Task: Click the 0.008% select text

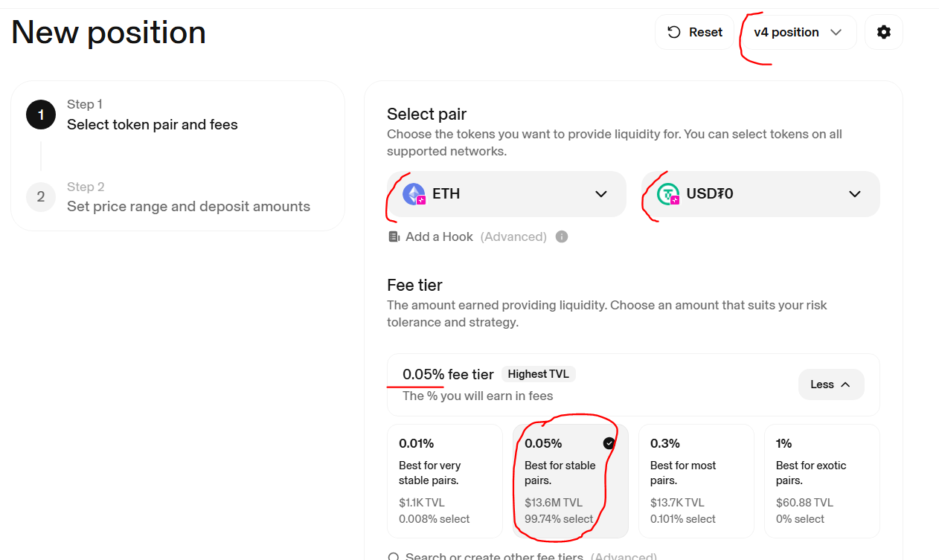Action: point(435,519)
